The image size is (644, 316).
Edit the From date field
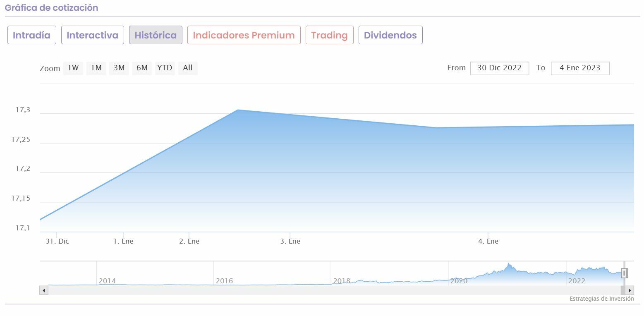[499, 68]
